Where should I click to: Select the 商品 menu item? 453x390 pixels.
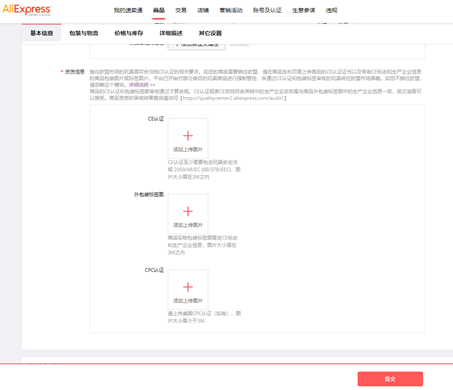pyautogui.click(x=159, y=10)
